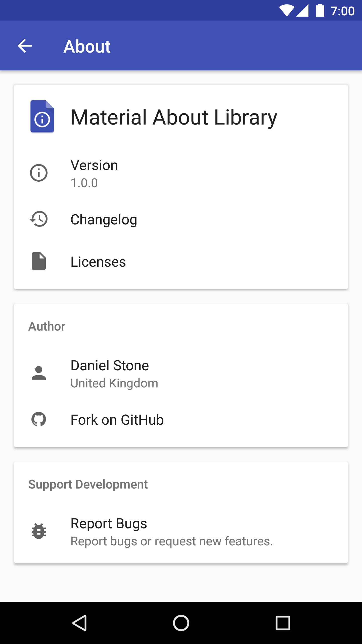Tap the Changelog history clock icon
362x644 pixels.
coord(39,219)
